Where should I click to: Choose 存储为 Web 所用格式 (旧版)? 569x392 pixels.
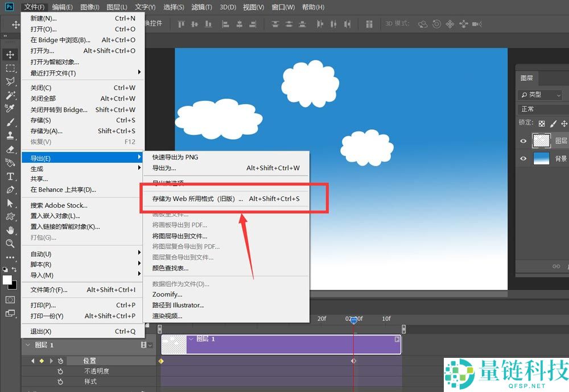click(197, 199)
